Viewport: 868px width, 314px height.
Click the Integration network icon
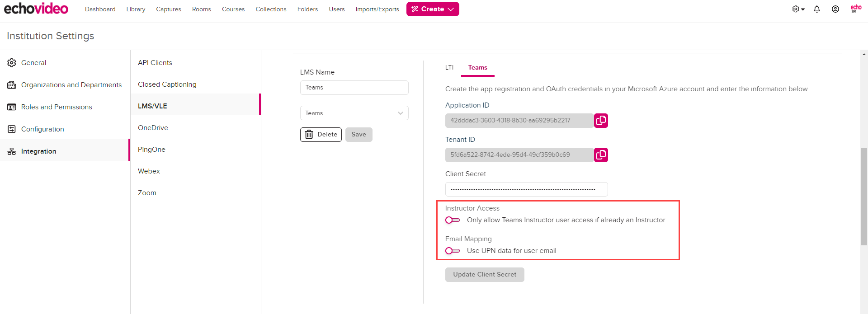(12, 151)
